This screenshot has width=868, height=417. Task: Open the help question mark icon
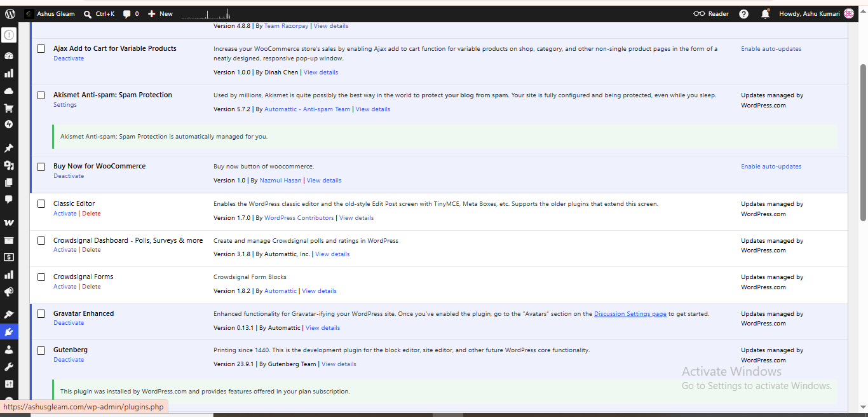(744, 13)
